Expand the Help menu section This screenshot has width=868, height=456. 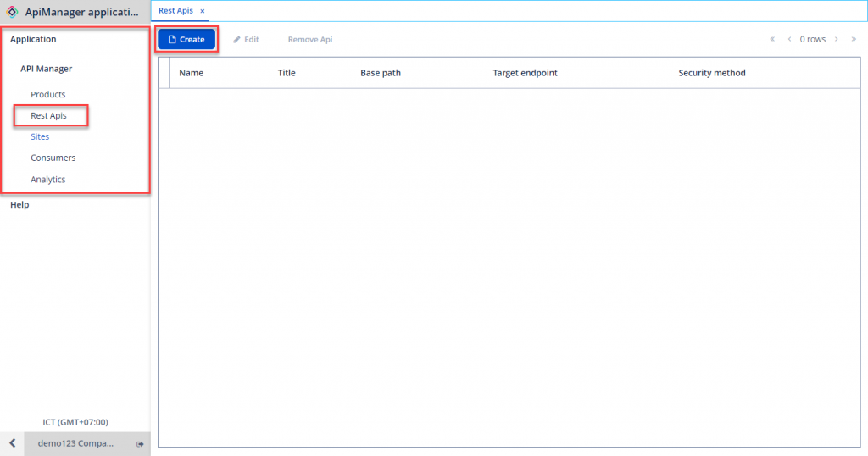19,204
